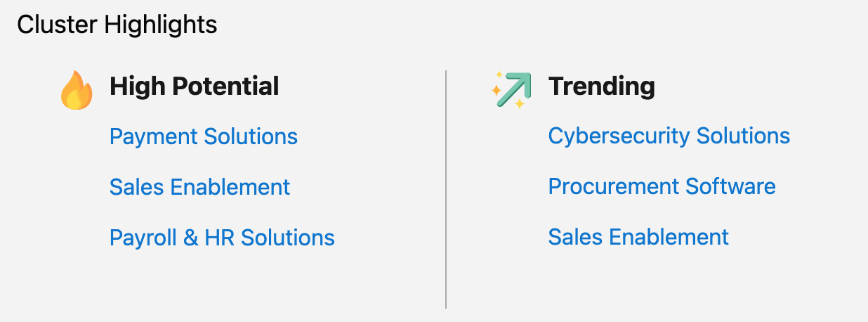Select the flame emoji in High Potential
The image size is (868, 322).
pyautogui.click(x=77, y=91)
